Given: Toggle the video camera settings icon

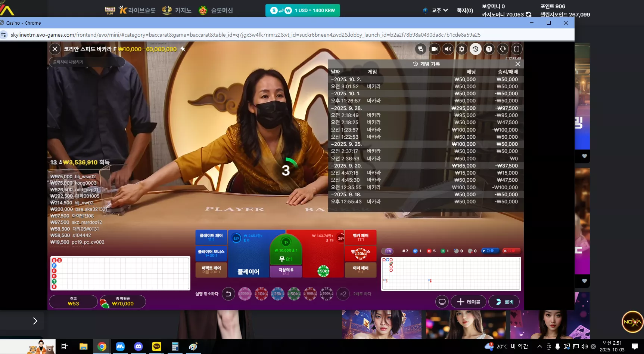Looking at the screenshot, I should pyautogui.click(x=435, y=49).
